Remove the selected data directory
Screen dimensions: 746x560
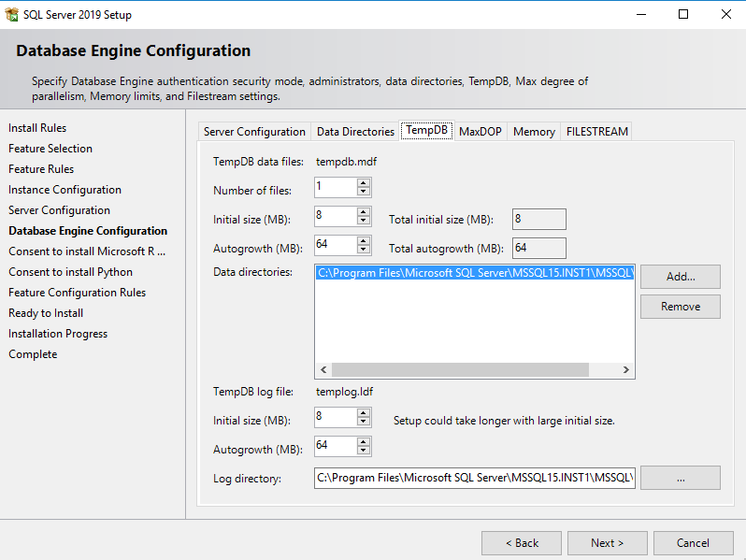680,307
